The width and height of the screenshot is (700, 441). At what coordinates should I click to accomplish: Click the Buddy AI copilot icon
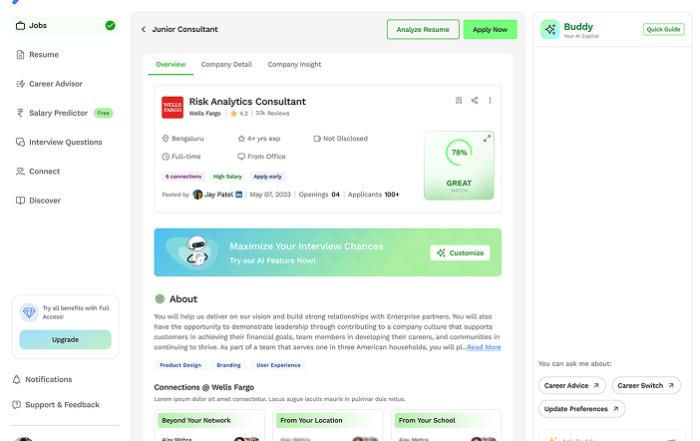[550, 29]
